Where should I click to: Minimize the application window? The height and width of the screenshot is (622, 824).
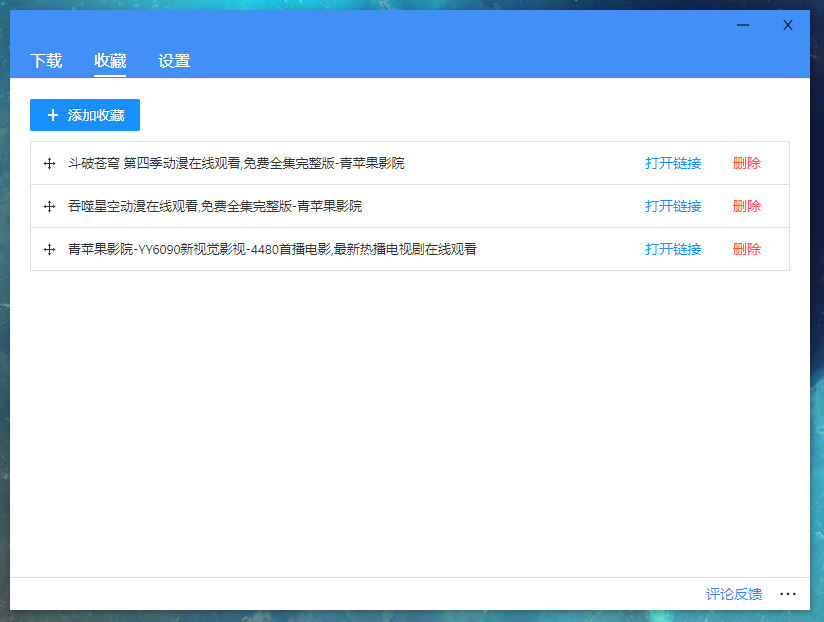pos(743,25)
